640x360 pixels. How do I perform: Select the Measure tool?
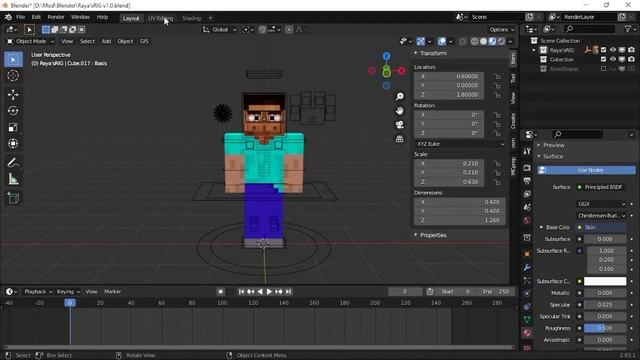pos(13,179)
